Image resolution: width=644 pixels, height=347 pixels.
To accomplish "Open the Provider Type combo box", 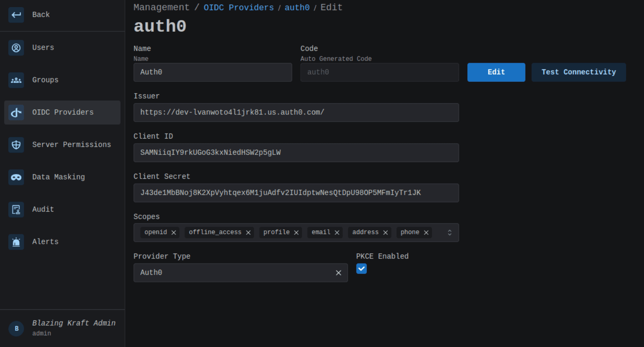I will click(240, 273).
